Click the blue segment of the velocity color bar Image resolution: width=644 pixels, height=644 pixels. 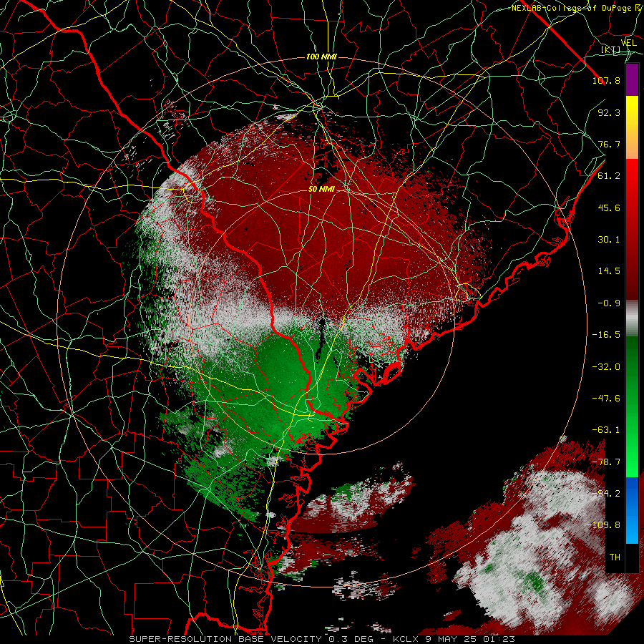pyautogui.click(x=632, y=510)
